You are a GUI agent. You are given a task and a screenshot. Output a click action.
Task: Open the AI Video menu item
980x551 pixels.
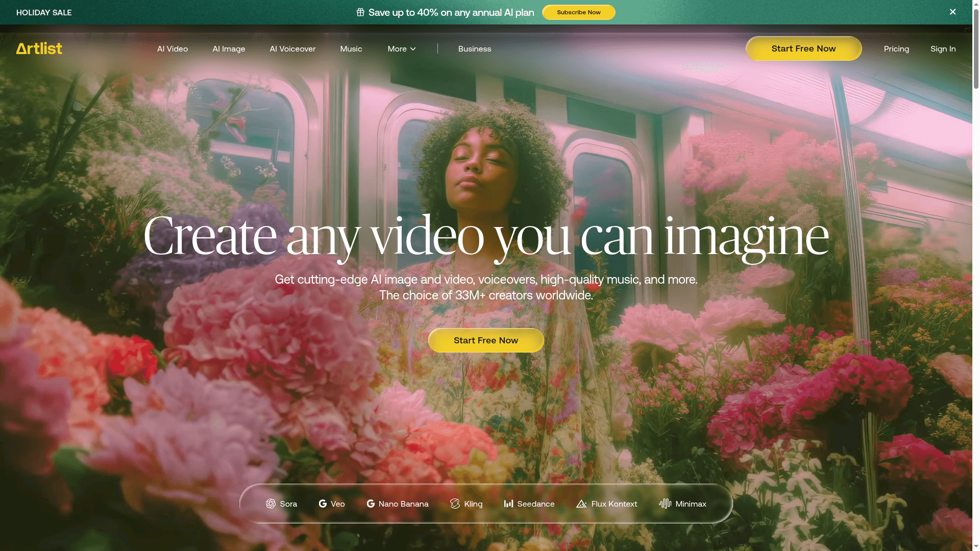pos(173,48)
